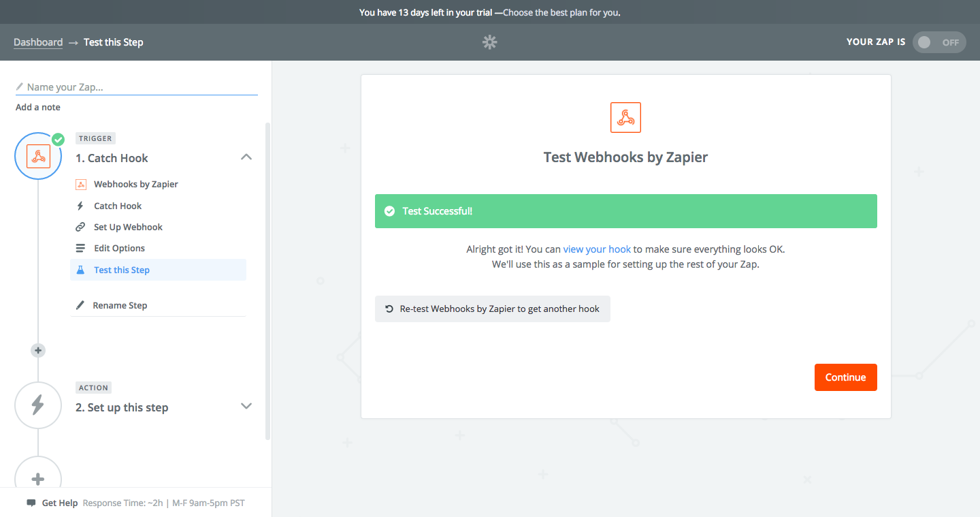Click Test this Step breadcrumb text
This screenshot has height=517, width=980.
114,42
